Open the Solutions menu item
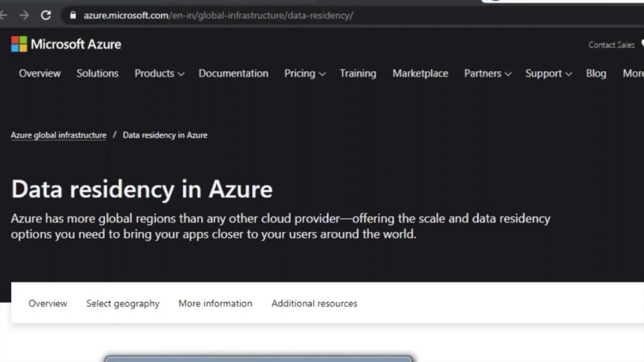The height and width of the screenshot is (362, 644). [98, 73]
